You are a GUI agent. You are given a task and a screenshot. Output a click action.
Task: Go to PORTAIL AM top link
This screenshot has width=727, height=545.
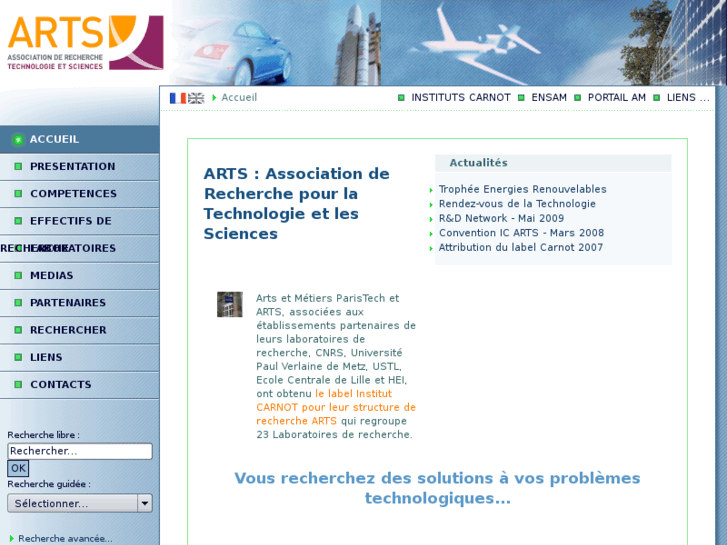pyautogui.click(x=617, y=98)
